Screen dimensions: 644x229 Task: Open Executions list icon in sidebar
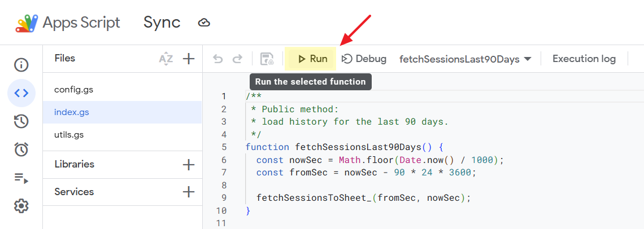pos(21,178)
